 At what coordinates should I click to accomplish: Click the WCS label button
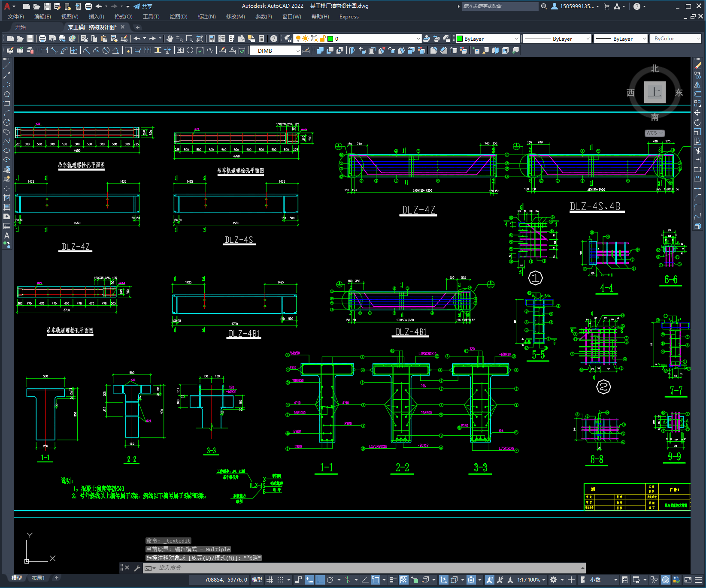coord(654,133)
